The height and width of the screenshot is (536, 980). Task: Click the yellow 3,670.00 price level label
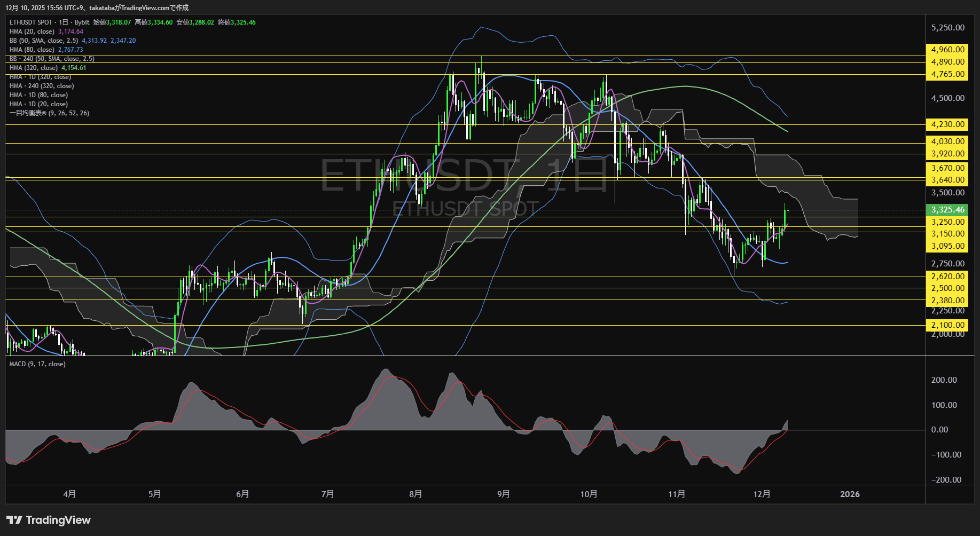(x=947, y=168)
